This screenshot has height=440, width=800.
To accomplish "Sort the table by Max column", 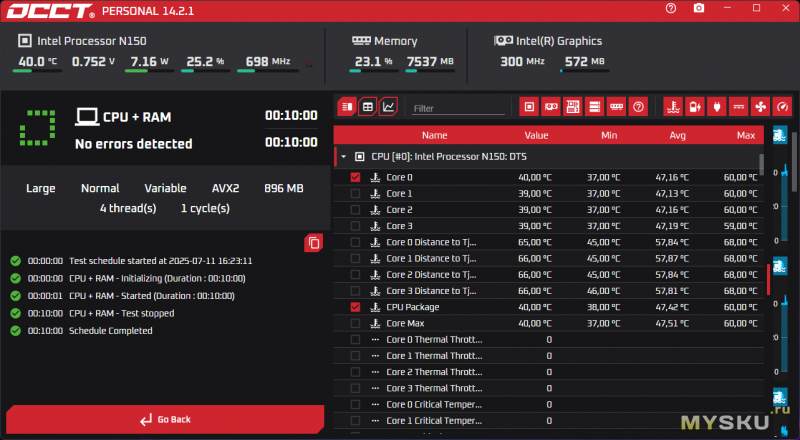I will point(746,135).
